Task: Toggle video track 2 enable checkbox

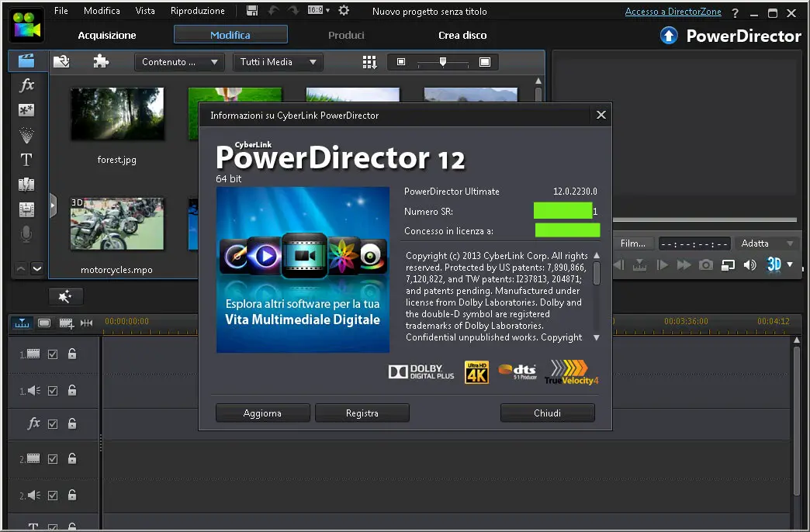Action: [53, 458]
